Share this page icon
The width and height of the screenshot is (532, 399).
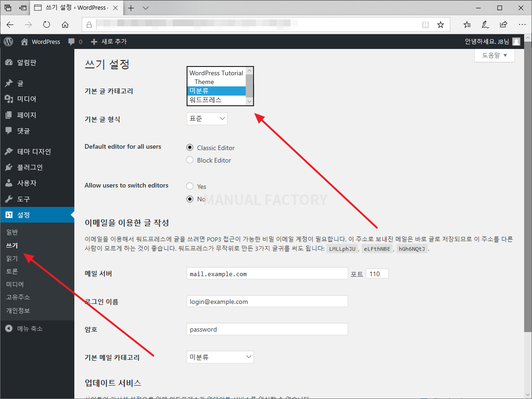503,24
